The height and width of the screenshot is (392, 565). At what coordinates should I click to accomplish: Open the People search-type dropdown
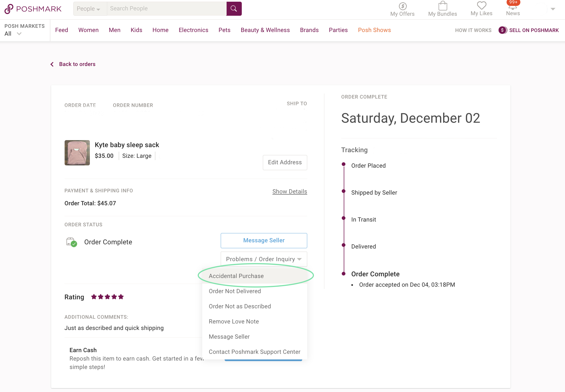pyautogui.click(x=89, y=9)
